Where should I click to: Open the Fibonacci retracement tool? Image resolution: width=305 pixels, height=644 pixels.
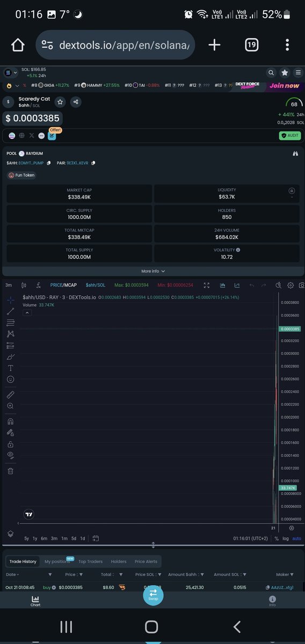(10, 323)
